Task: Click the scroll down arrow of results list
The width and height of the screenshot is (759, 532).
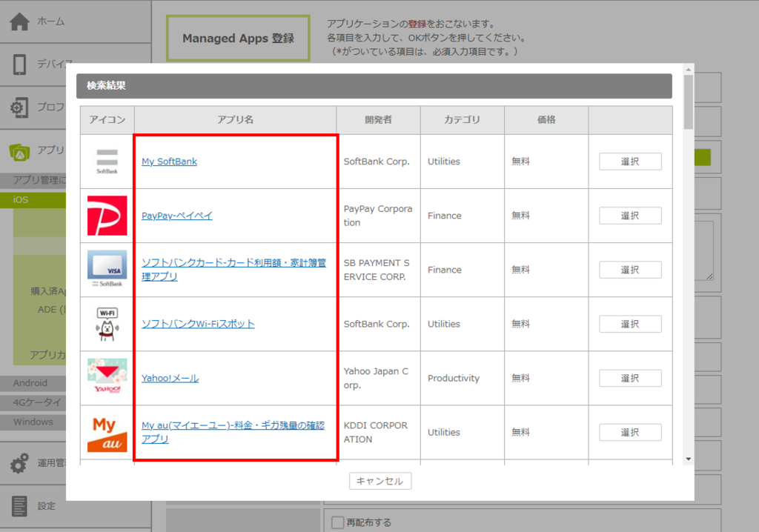Action: [x=689, y=459]
